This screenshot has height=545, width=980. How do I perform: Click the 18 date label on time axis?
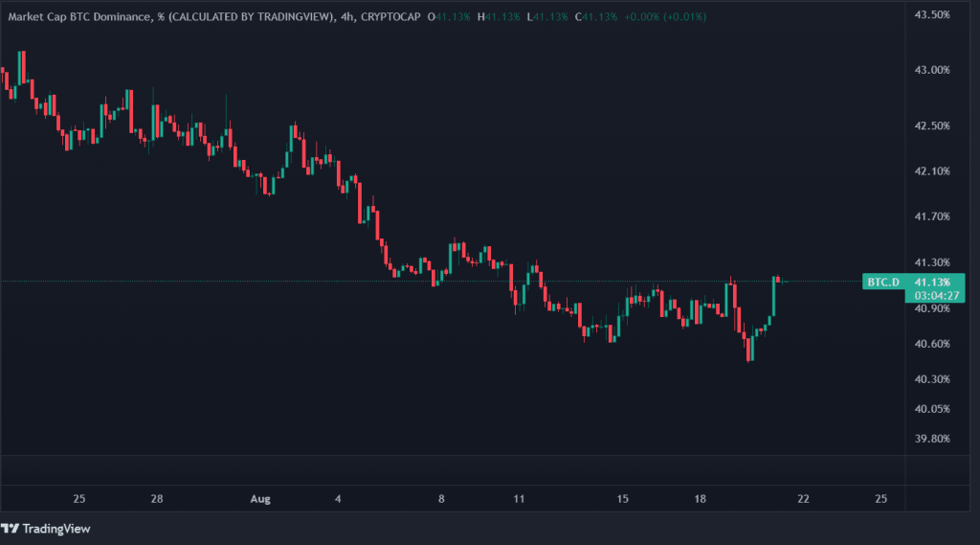coord(700,499)
